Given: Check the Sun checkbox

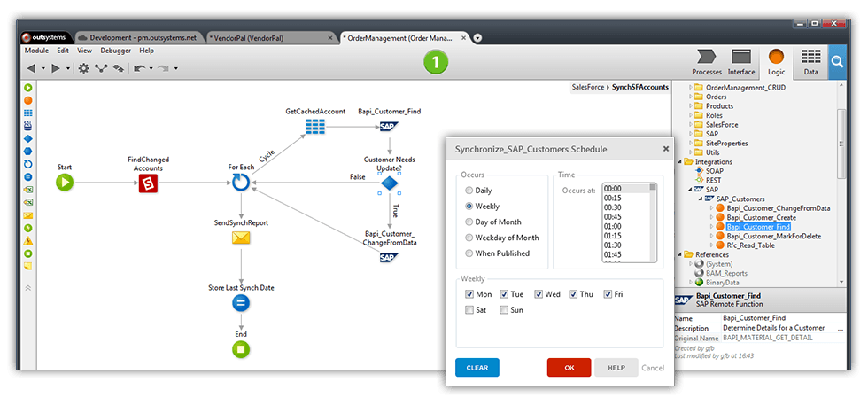Looking at the screenshot, I should pos(504,310).
